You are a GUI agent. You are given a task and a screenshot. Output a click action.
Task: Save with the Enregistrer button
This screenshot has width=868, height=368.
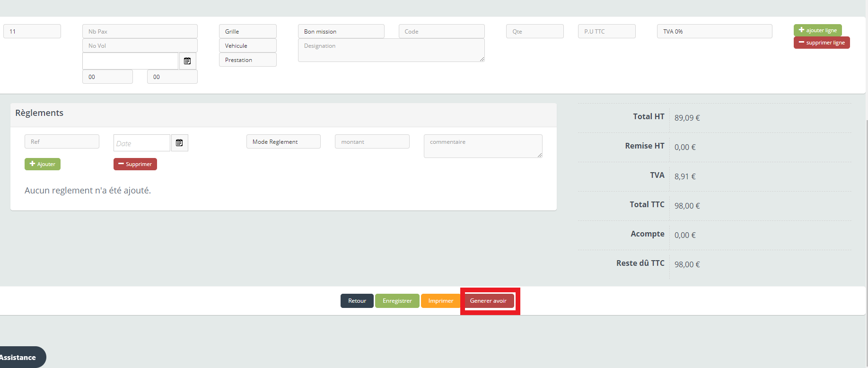click(x=397, y=301)
